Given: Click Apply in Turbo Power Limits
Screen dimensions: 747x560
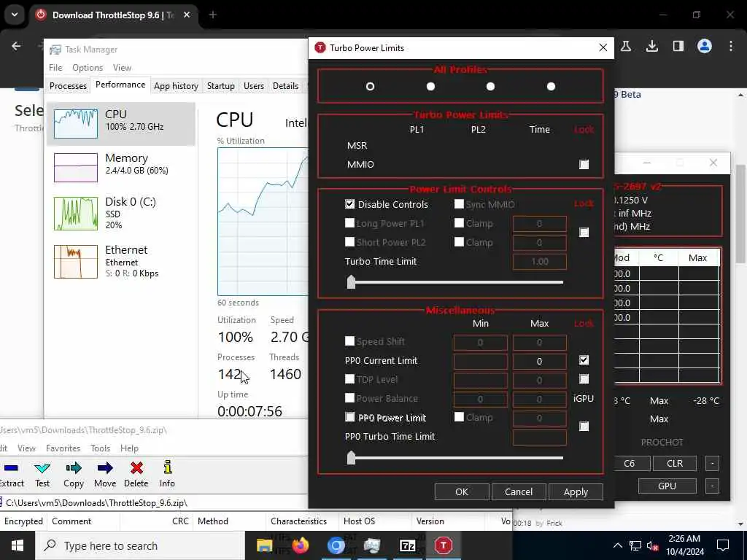Looking at the screenshot, I should [576, 492].
